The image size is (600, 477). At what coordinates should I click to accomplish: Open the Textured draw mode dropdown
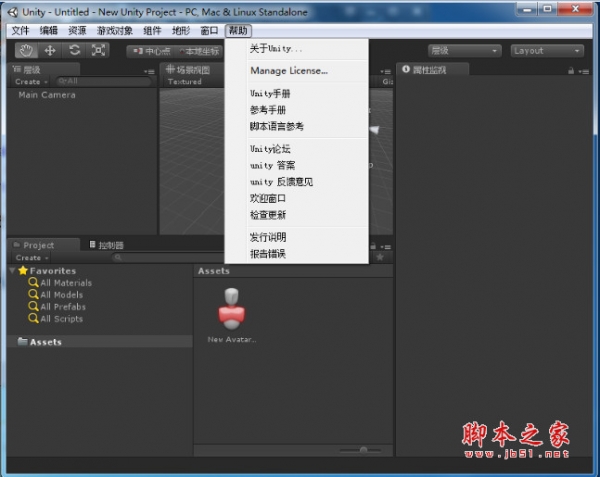click(184, 81)
